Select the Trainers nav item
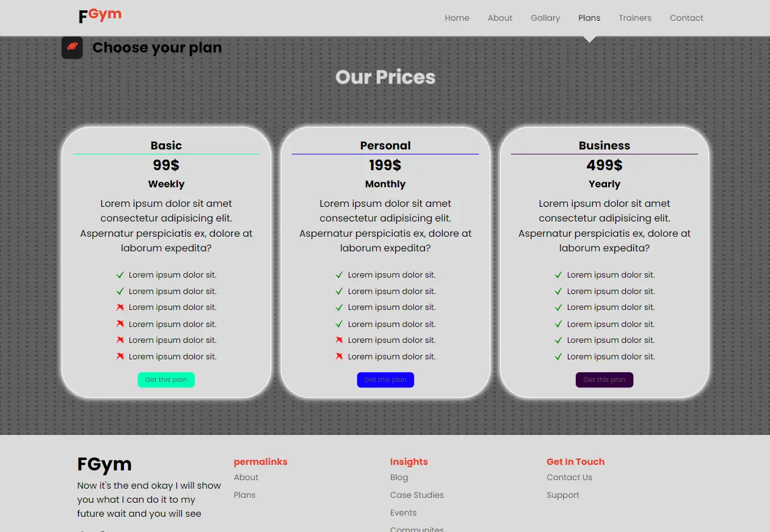 (635, 18)
